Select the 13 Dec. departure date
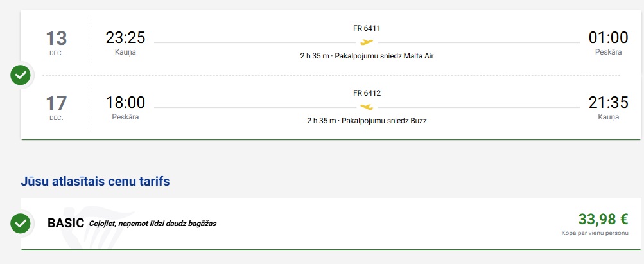The height and width of the screenshot is (264, 644). coord(57,42)
